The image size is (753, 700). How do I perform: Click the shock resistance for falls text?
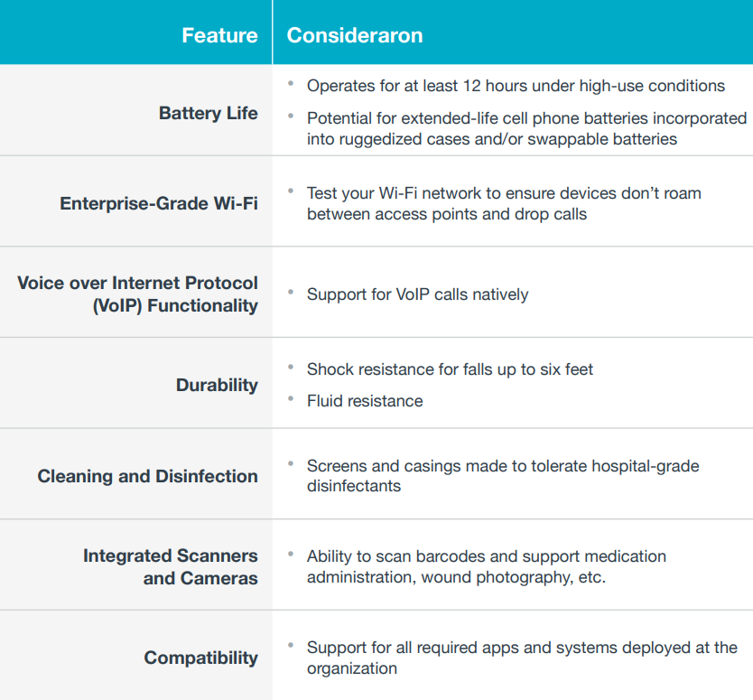(450, 369)
